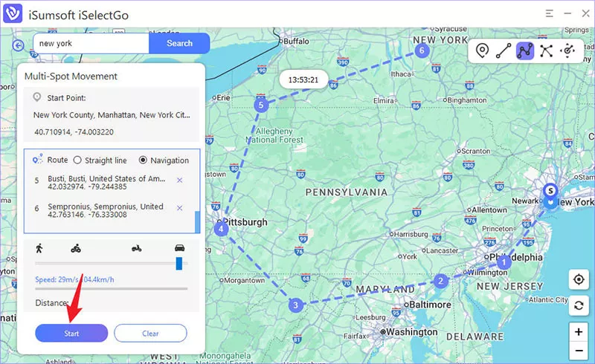
Task: Click the new york search field
Action: point(91,43)
